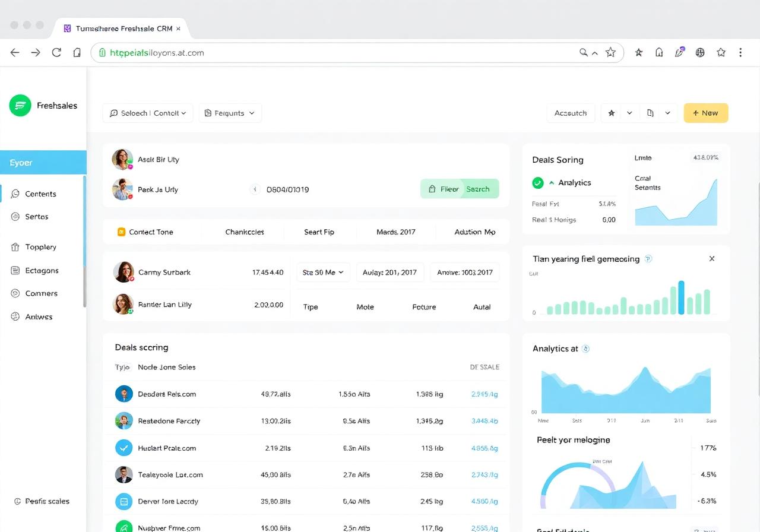Viewport: 760px width, 532px height.
Task: Toggle the green Analytics check circle
Action: click(x=538, y=183)
